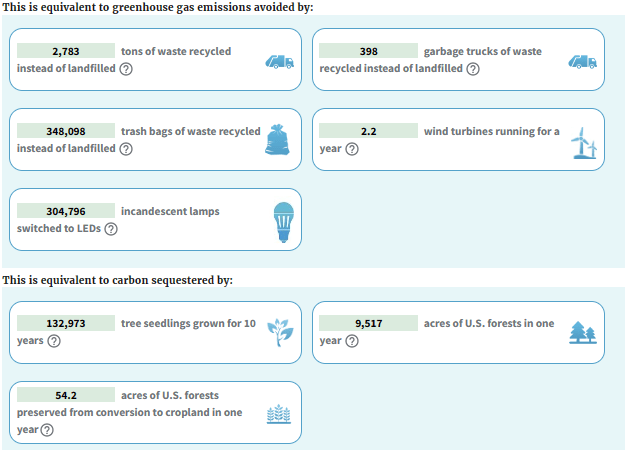
Task: Open help for incandescent lamps switched to LEDs
Action: pos(111,229)
